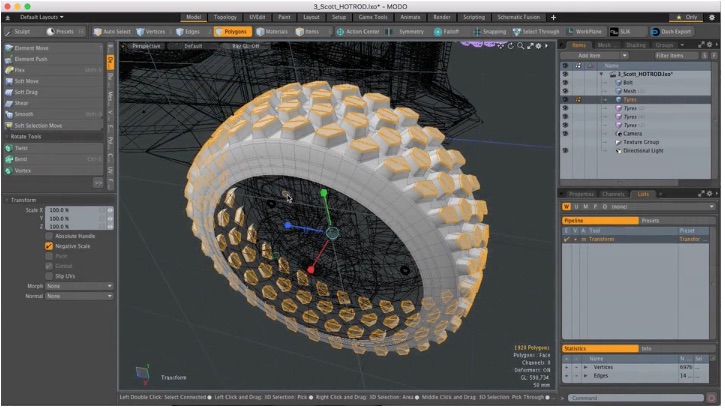Screen dimensions: 725x408
Task: Switch to the Topology layout tab
Action: (x=225, y=17)
